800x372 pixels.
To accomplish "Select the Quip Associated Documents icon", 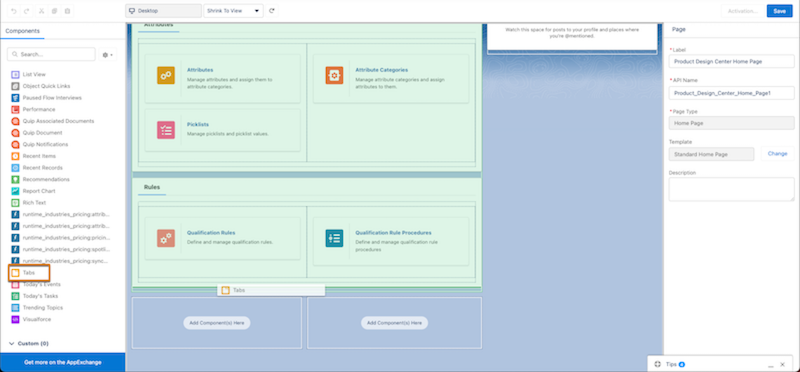I will (15, 121).
